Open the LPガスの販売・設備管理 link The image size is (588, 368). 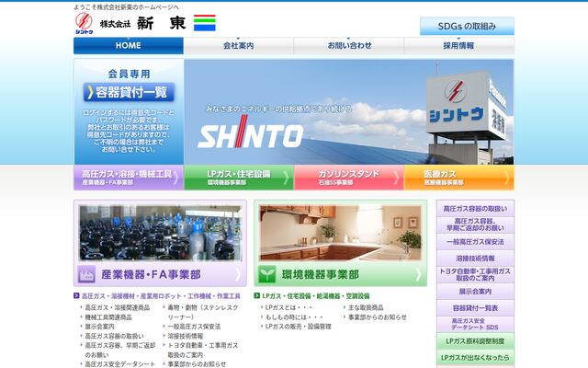click(298, 327)
